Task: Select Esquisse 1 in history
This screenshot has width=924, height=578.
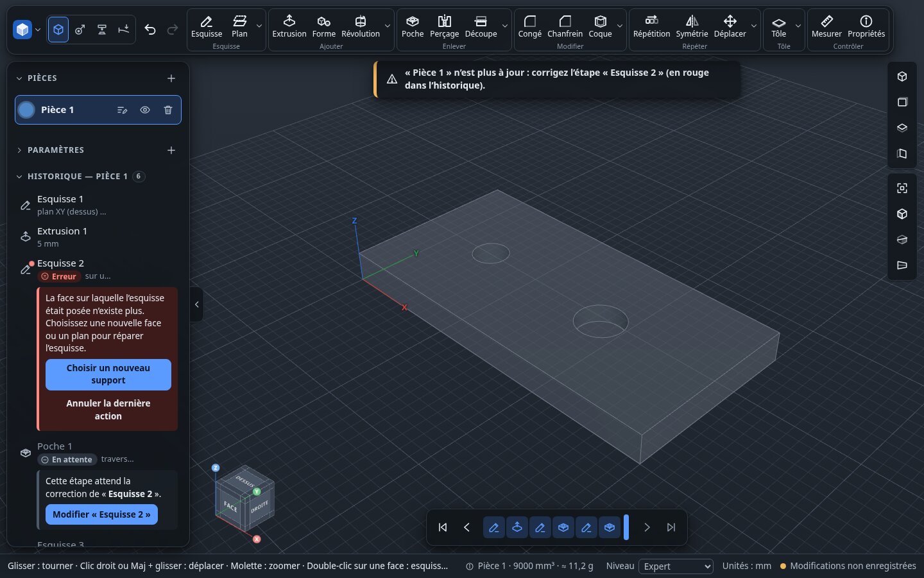Action: 98,205
